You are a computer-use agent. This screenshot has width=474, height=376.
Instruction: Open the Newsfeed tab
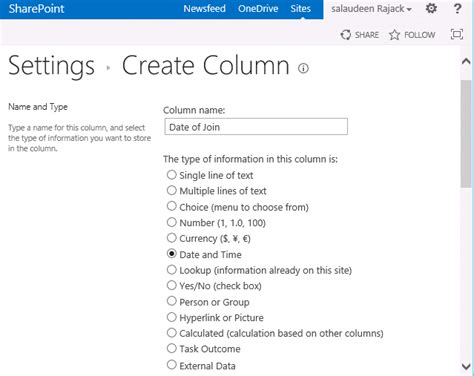pyautogui.click(x=204, y=9)
